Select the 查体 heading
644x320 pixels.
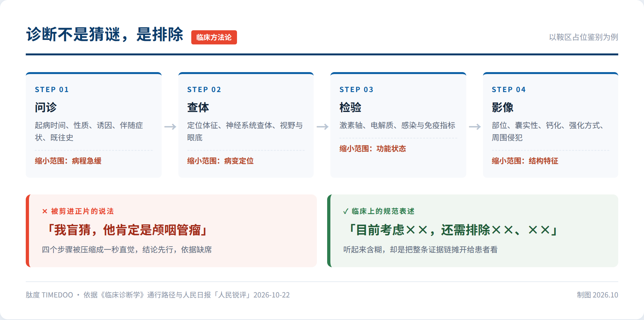pos(198,107)
